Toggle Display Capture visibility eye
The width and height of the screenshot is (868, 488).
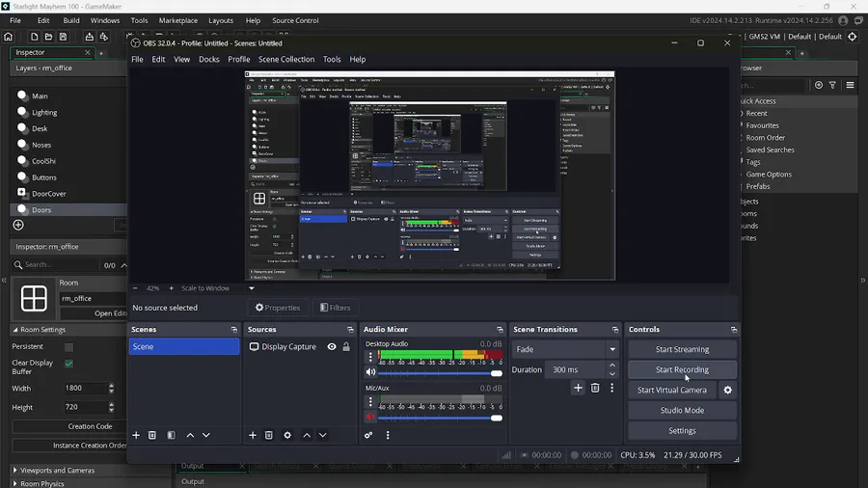(x=332, y=347)
